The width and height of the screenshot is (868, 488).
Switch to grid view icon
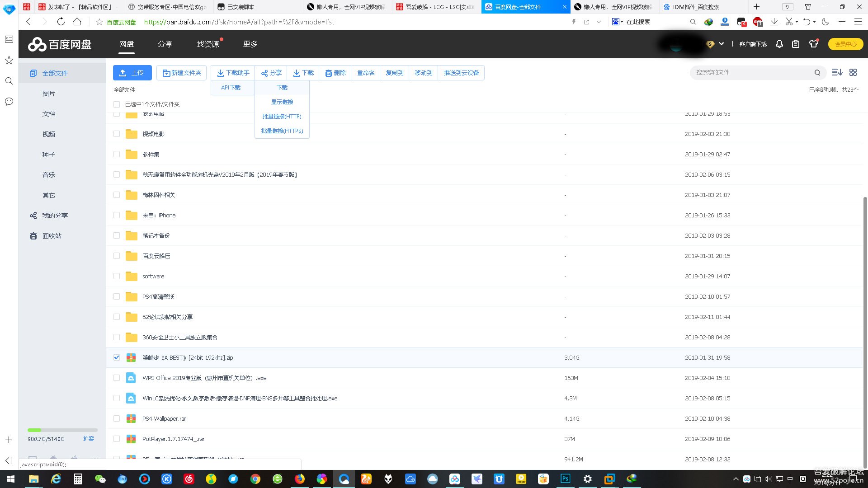point(853,72)
